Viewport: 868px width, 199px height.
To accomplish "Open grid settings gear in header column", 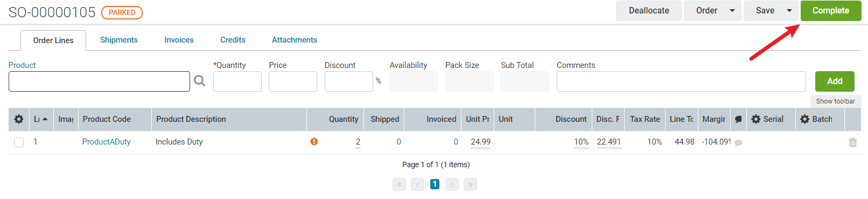I will (x=19, y=119).
